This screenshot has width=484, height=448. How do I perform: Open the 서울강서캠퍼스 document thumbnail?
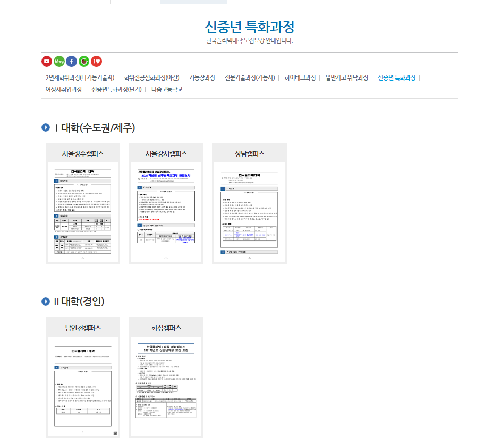pyautogui.click(x=166, y=212)
